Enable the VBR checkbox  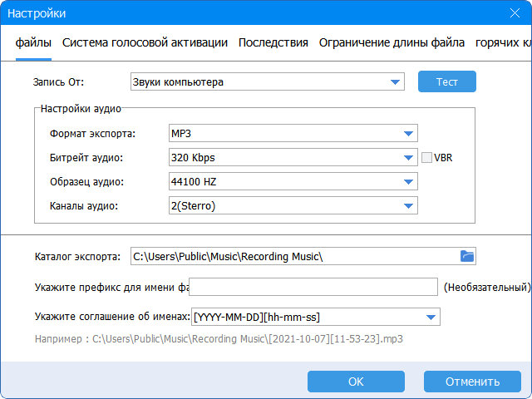click(427, 158)
